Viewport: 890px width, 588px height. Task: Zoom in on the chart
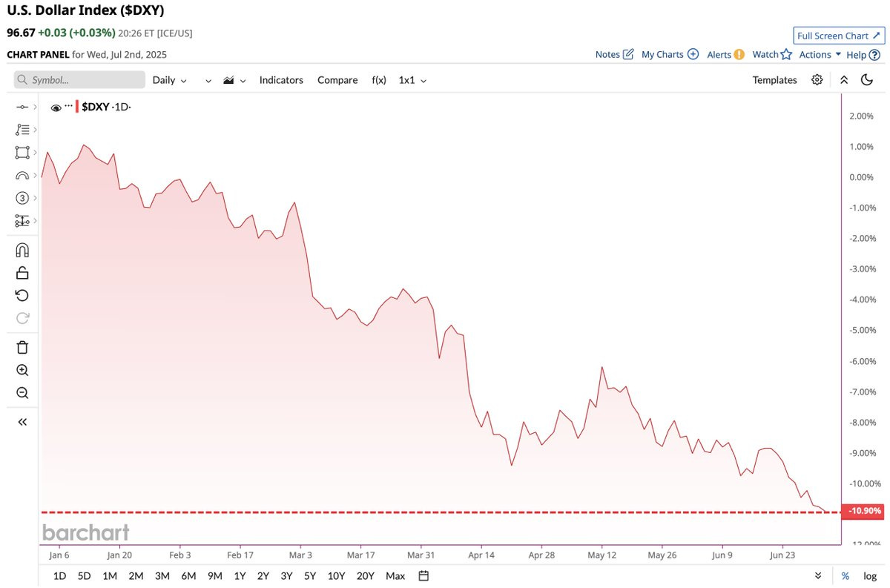(x=22, y=371)
